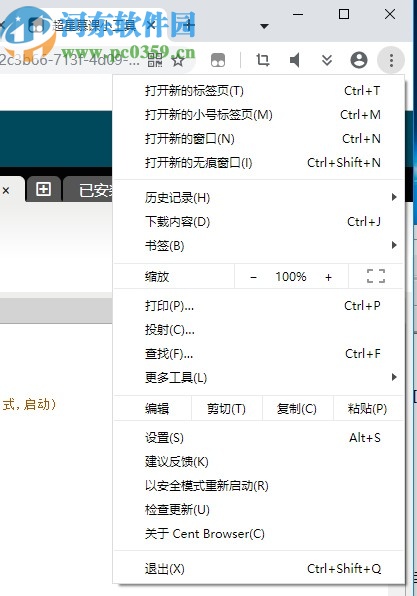Select 检查更新(U) menu item

click(258, 509)
